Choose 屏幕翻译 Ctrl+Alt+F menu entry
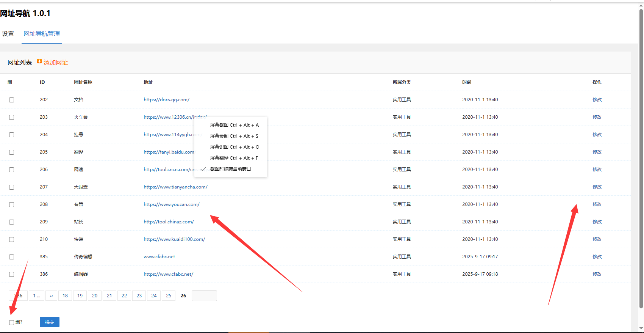 (234, 158)
